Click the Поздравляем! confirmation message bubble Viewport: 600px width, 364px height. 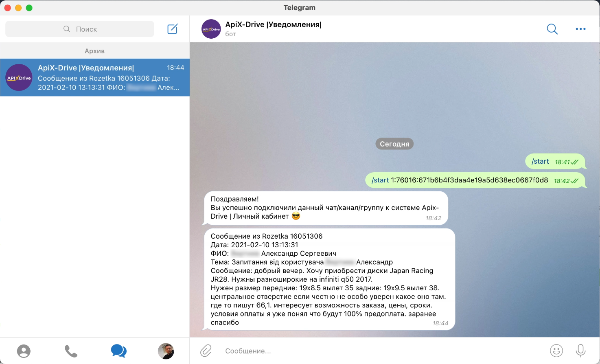[326, 208]
